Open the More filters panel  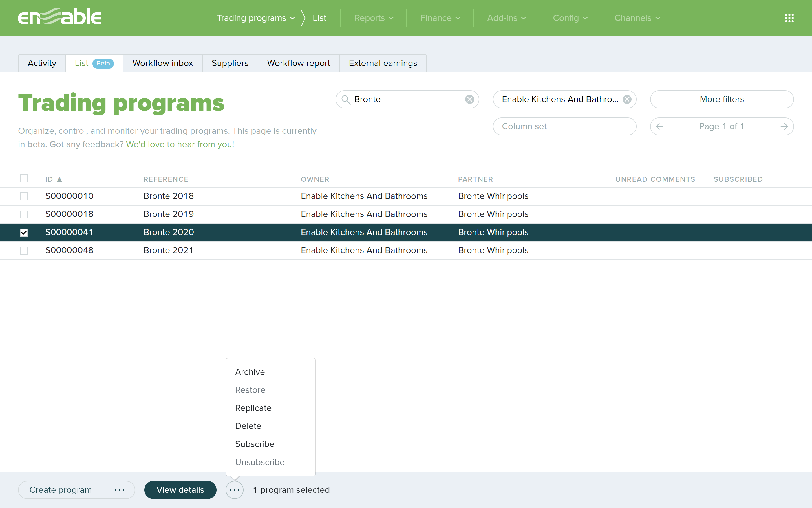click(722, 99)
